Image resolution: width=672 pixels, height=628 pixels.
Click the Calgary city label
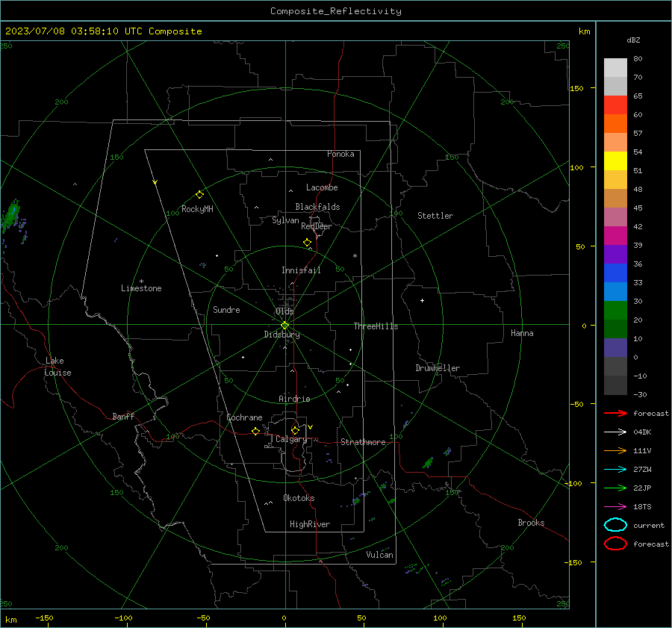click(x=291, y=439)
